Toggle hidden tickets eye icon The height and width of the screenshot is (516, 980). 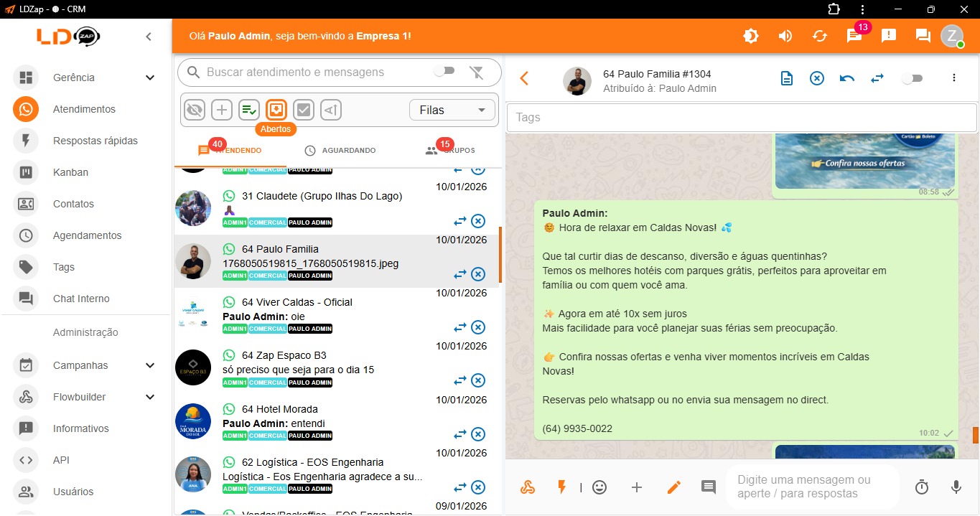[x=195, y=110]
